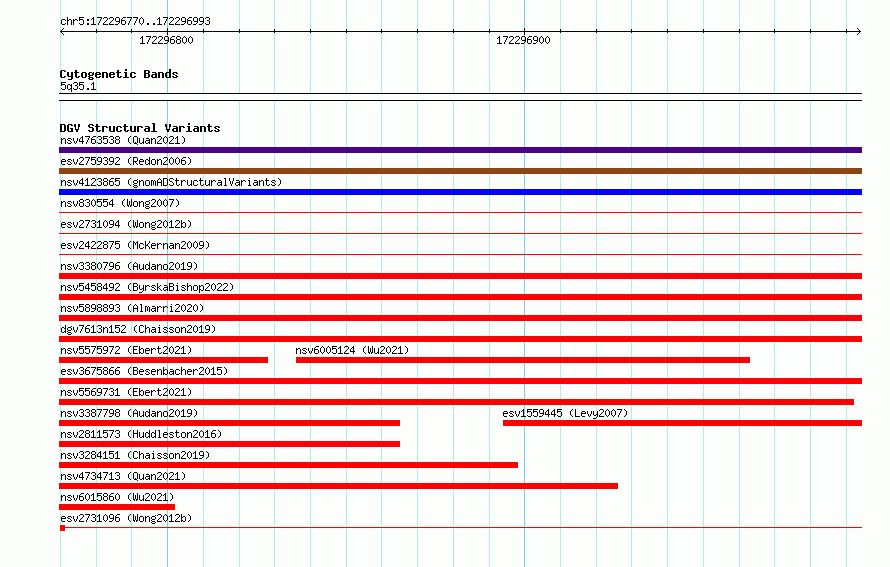The image size is (890, 567).
Task: Click the nsv4763538 (Quan2021) purple variant bar
Action: [460, 150]
